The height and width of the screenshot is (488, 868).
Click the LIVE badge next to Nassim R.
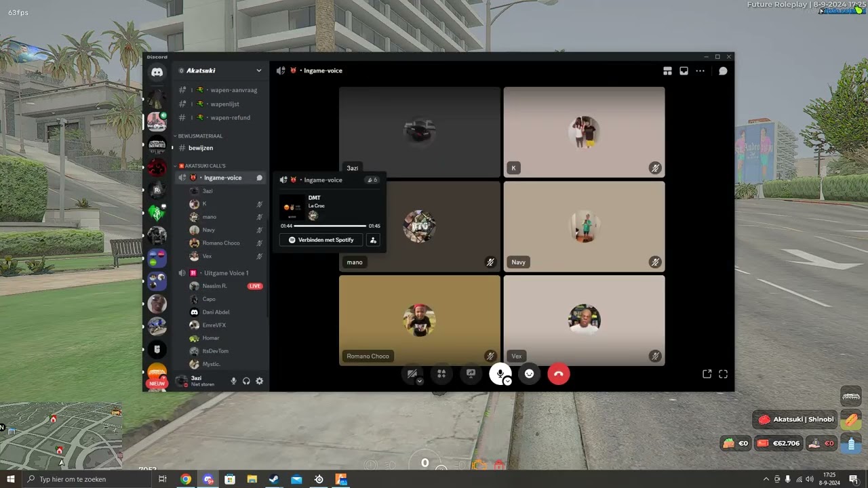pyautogui.click(x=255, y=286)
